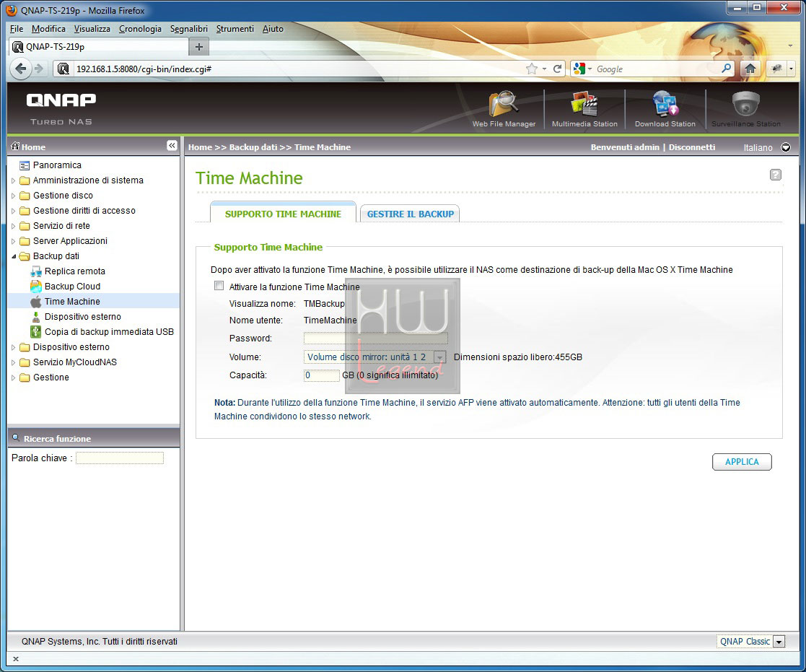Click the Google search magnifier icon
The image size is (806, 672).
pyautogui.click(x=727, y=69)
